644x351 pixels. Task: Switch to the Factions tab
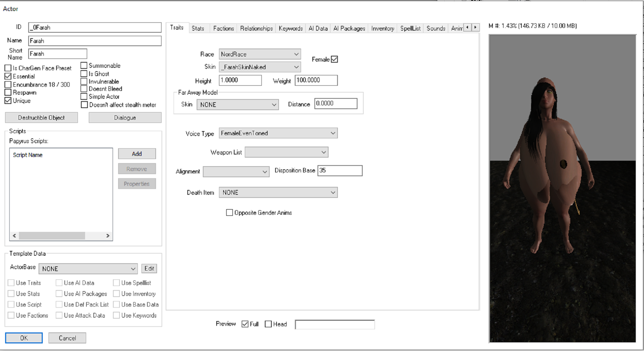pos(223,28)
